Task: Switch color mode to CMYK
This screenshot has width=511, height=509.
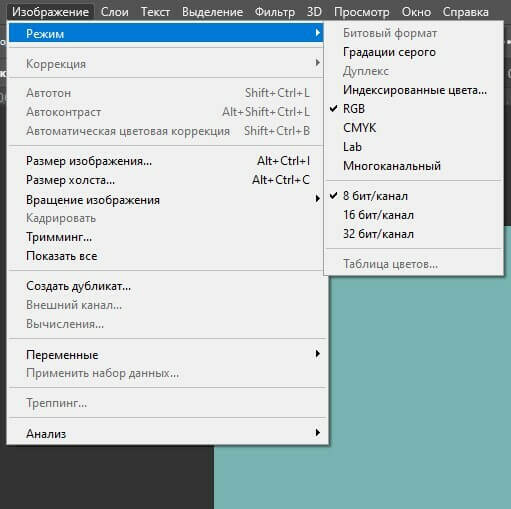Action: click(x=413, y=128)
